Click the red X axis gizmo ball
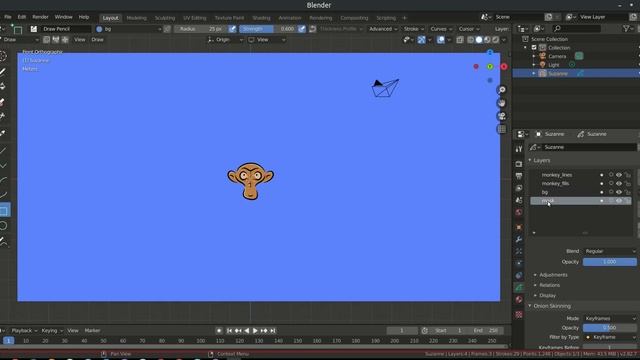The height and width of the screenshot is (360, 640). 504,67
